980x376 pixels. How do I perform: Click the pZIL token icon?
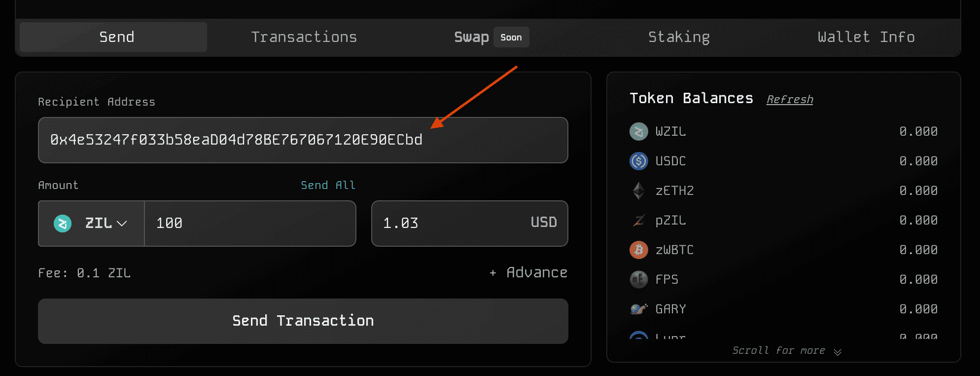(x=639, y=221)
